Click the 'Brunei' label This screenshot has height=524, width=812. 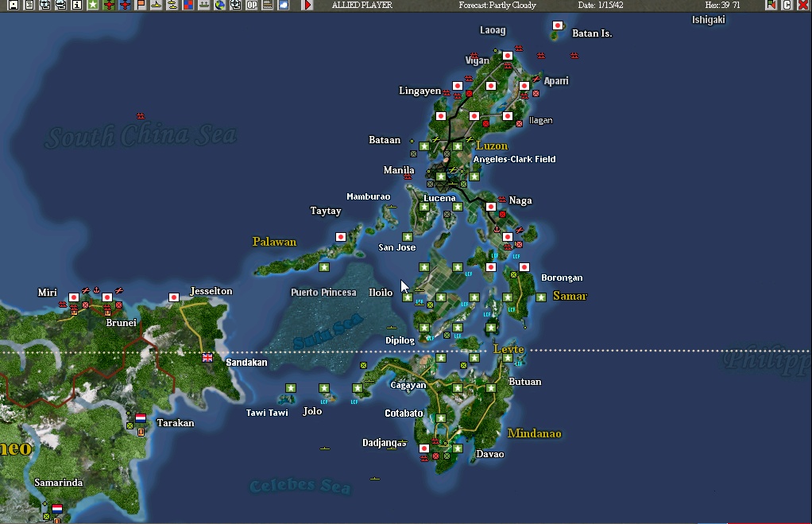pos(122,322)
